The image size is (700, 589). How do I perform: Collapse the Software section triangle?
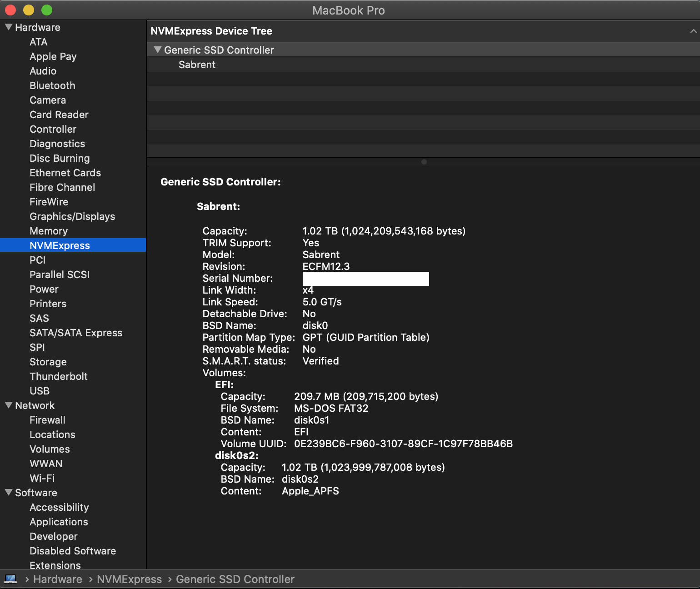click(9, 492)
